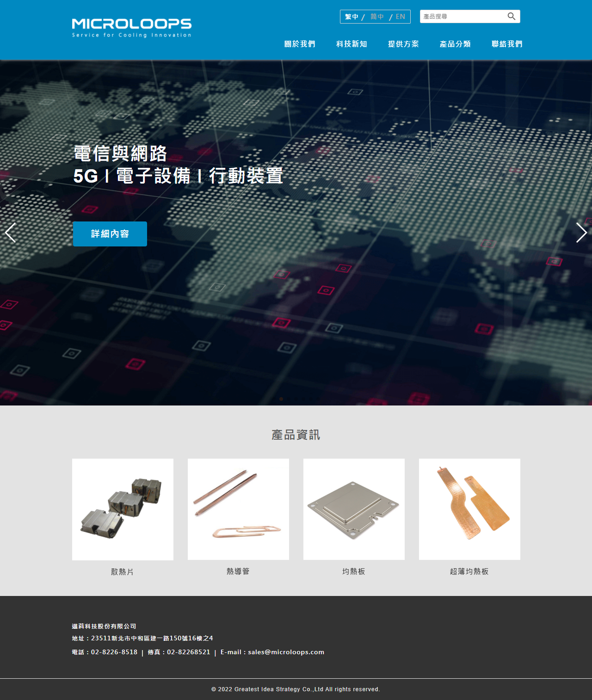Open the 聯絡我們 menu
The height and width of the screenshot is (700, 592).
point(507,44)
